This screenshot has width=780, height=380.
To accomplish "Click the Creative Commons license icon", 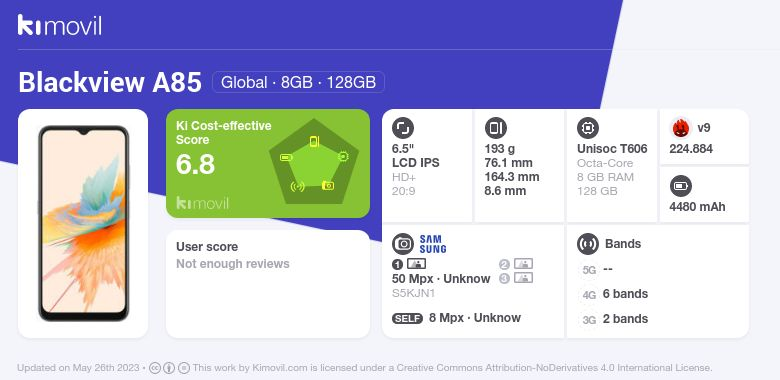I will point(155,368).
